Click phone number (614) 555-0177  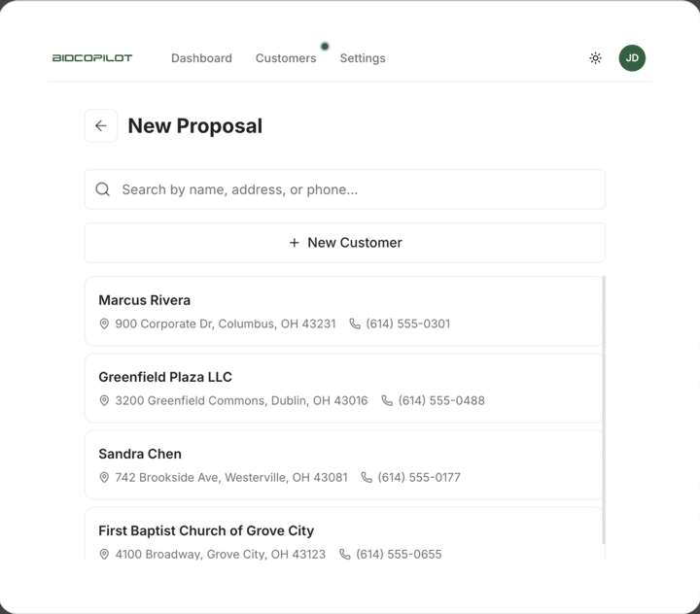[419, 477]
